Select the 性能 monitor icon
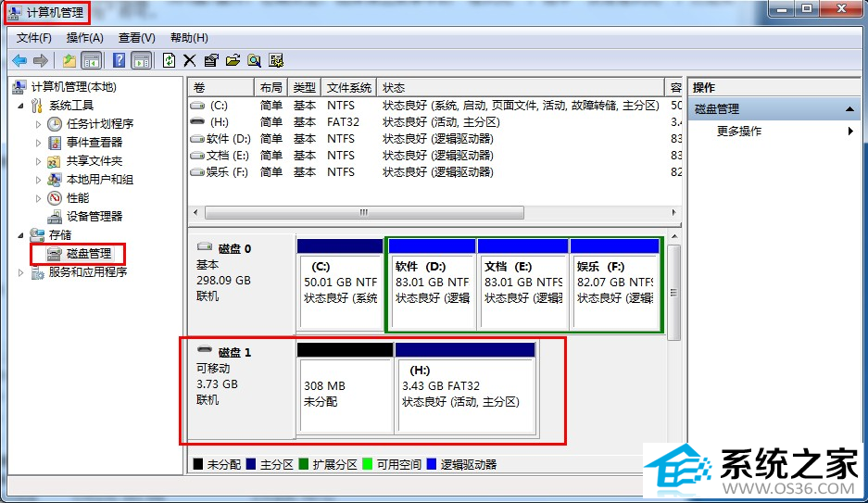Image resolution: width=868 pixels, height=503 pixels. click(55, 198)
